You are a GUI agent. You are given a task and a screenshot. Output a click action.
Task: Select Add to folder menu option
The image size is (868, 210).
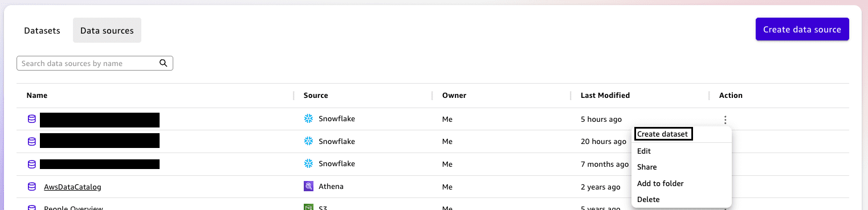pos(660,184)
